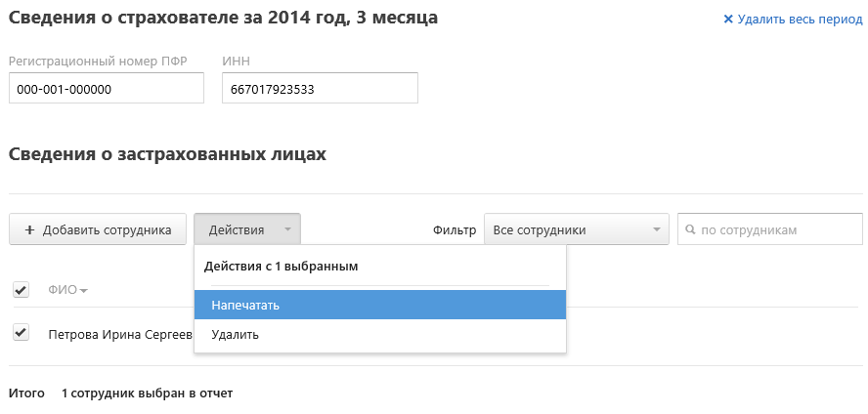
Task: Click into the ИНН input field
Action: 320,89
